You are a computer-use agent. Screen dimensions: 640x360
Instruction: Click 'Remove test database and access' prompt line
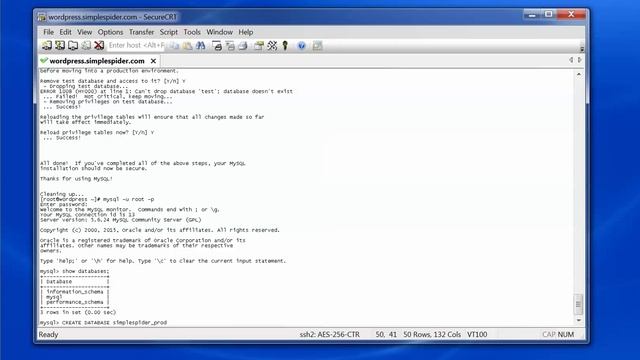coord(113,81)
